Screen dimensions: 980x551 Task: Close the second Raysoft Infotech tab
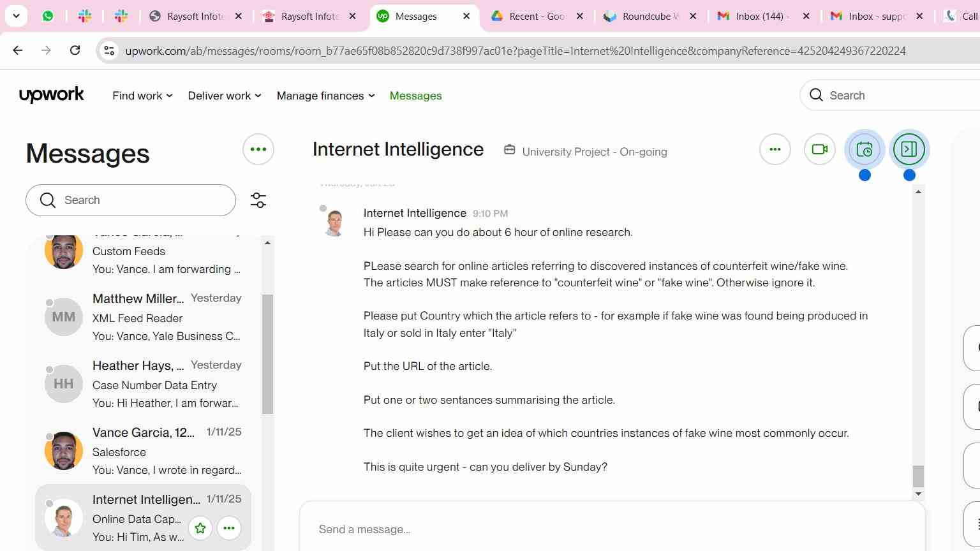tap(352, 16)
